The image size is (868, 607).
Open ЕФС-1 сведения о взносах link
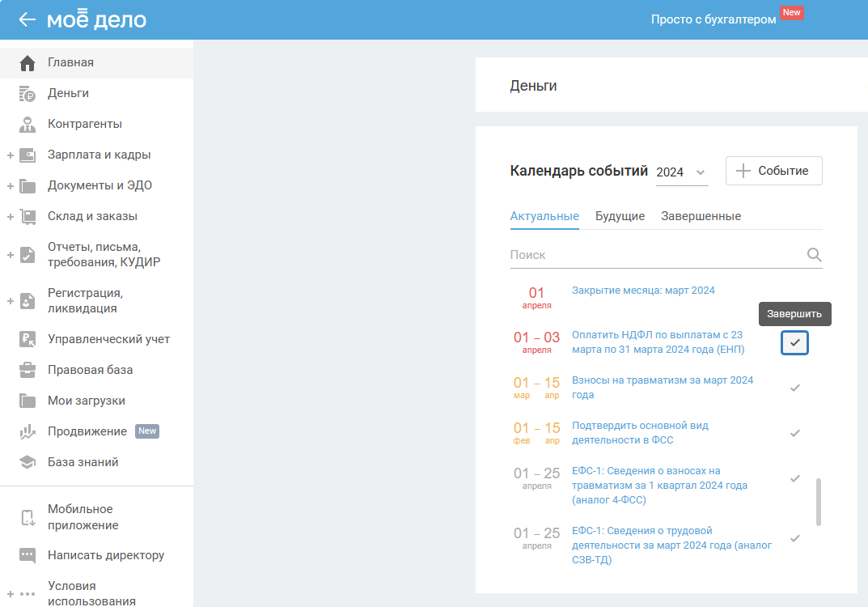659,485
